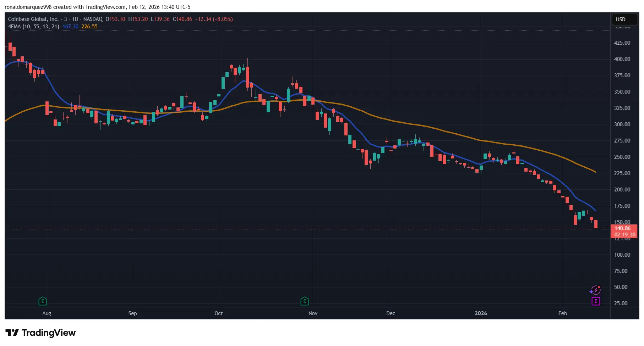Viewport: 644px width, 346px height.
Task: Click the green earnings badge below November
Action: coord(305,301)
